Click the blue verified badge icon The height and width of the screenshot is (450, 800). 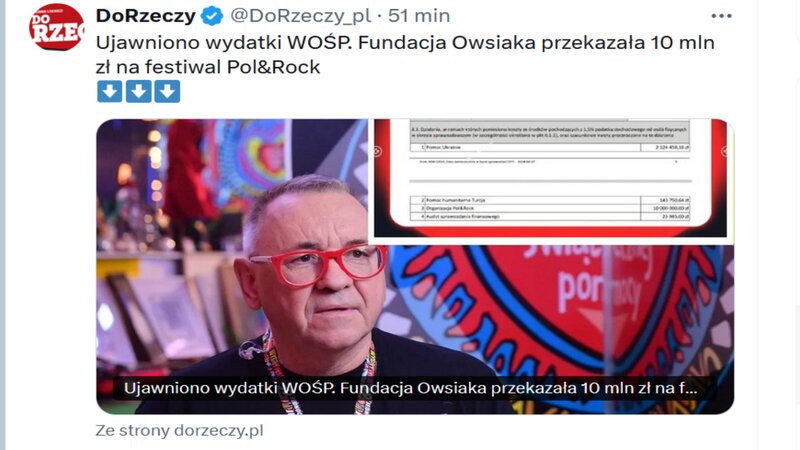tap(212, 16)
